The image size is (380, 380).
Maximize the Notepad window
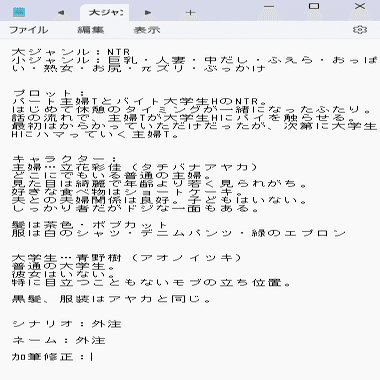click(314, 6)
